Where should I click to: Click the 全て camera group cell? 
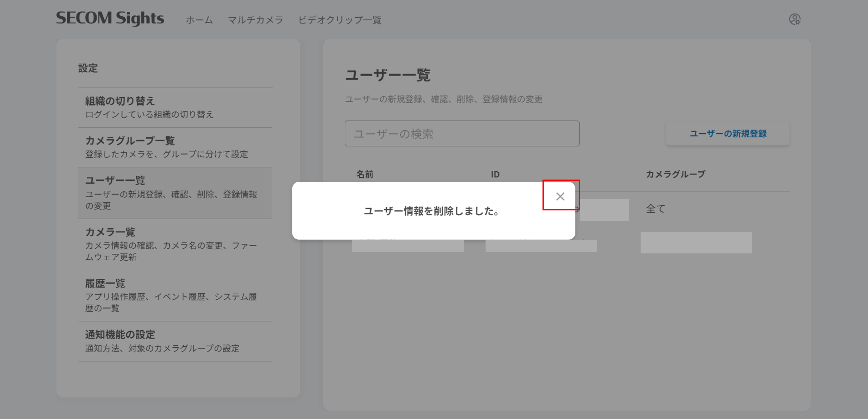(655, 209)
